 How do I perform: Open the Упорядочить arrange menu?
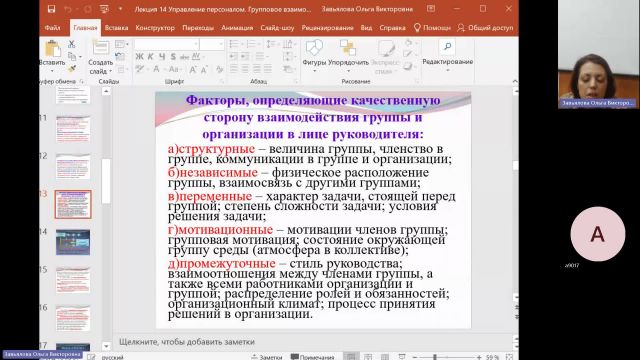pos(348,56)
